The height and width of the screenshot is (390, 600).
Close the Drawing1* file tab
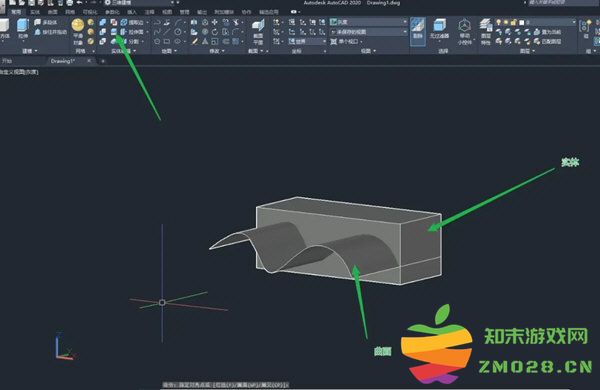click(x=89, y=61)
